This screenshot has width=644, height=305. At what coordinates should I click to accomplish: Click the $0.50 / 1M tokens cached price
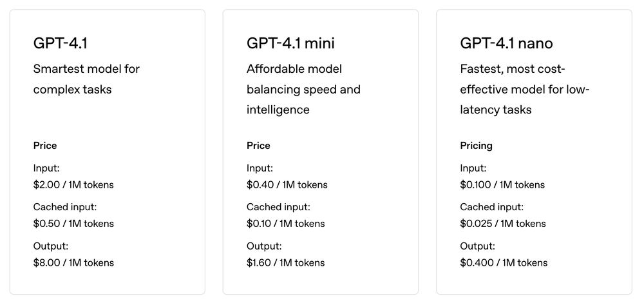[x=73, y=224]
